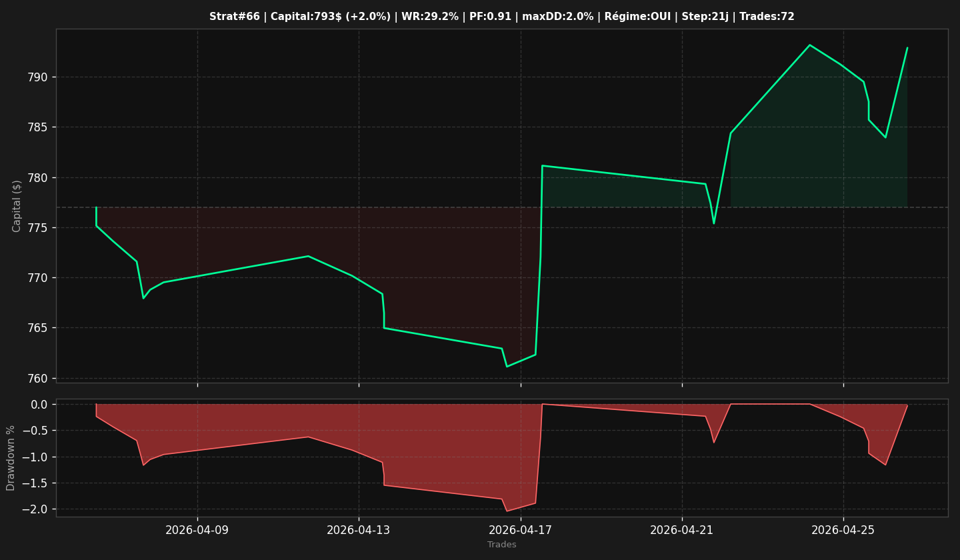Click the 775 tick on capital axis
The height and width of the screenshot is (560, 960).
click(39, 228)
